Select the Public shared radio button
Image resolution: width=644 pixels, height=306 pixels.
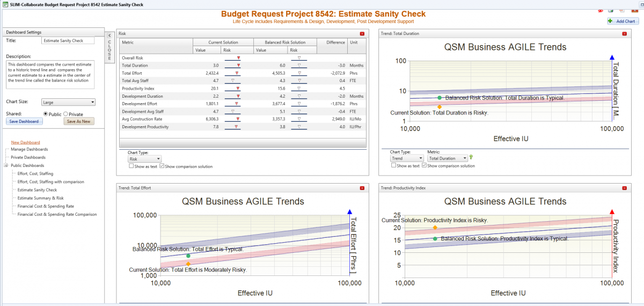46,114
